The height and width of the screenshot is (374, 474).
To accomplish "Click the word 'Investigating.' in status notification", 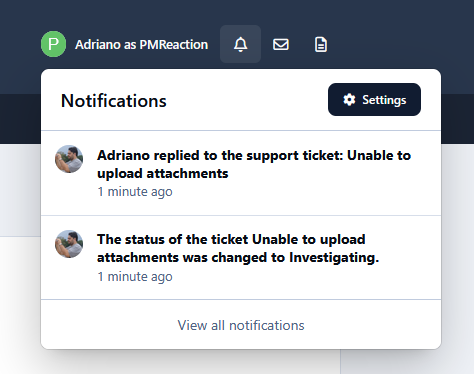I will tap(334, 258).
